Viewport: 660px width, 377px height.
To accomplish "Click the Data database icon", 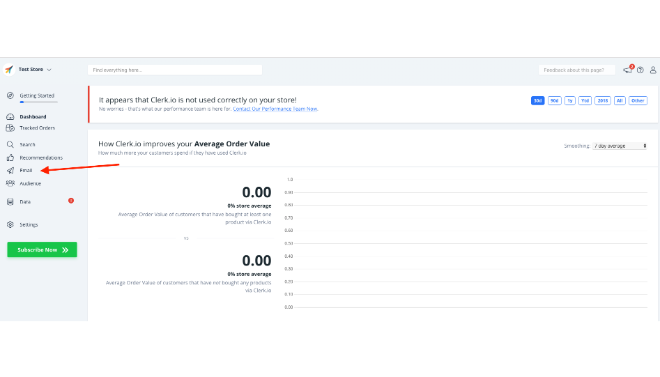I will [11, 202].
